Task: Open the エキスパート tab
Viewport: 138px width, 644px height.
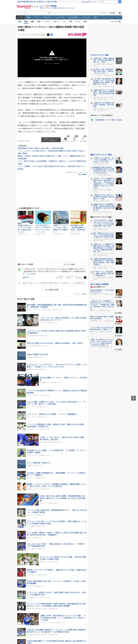Action: (x=48, y=17)
